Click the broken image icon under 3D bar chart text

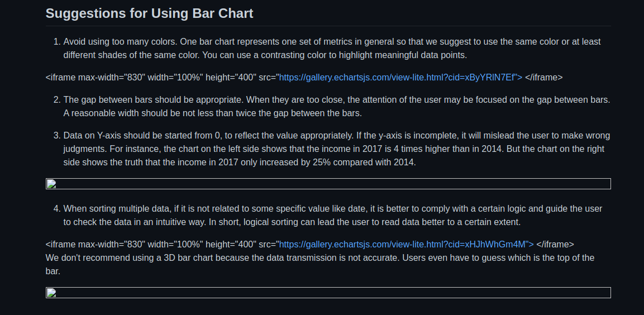coord(51,293)
